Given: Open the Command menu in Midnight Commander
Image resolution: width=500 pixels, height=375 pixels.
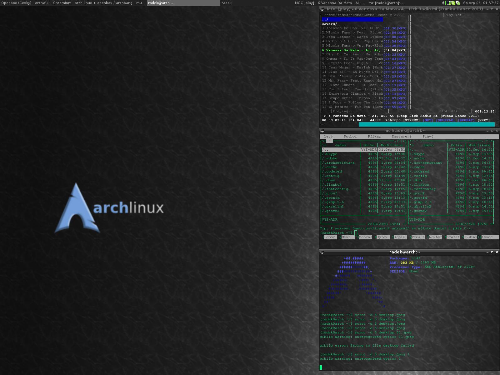Looking at the screenshot, I should (x=375, y=136).
